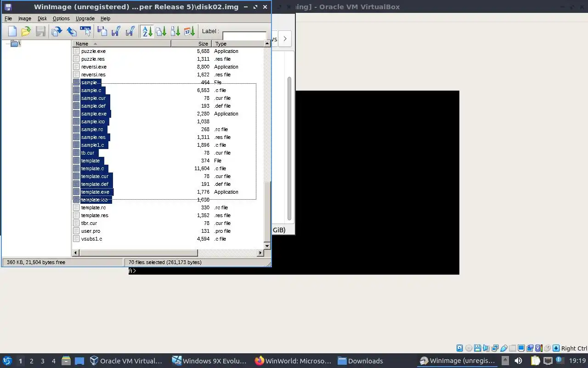
Task: Click file list scroll down arrow
Action: tap(267, 246)
